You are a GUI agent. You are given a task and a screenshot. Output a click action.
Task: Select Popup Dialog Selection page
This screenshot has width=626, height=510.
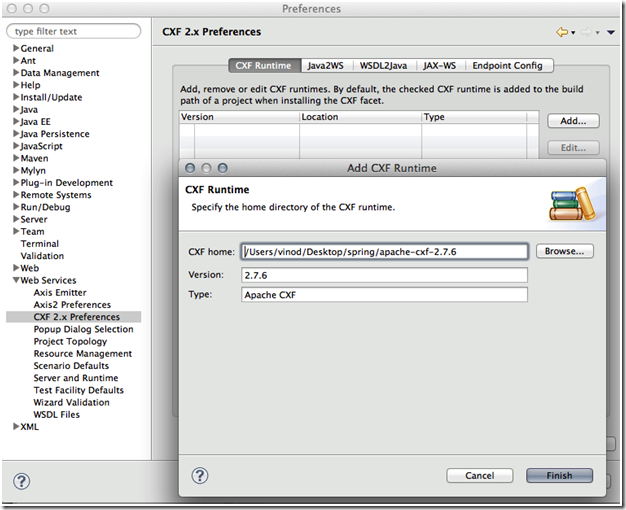pyautogui.click(x=83, y=329)
